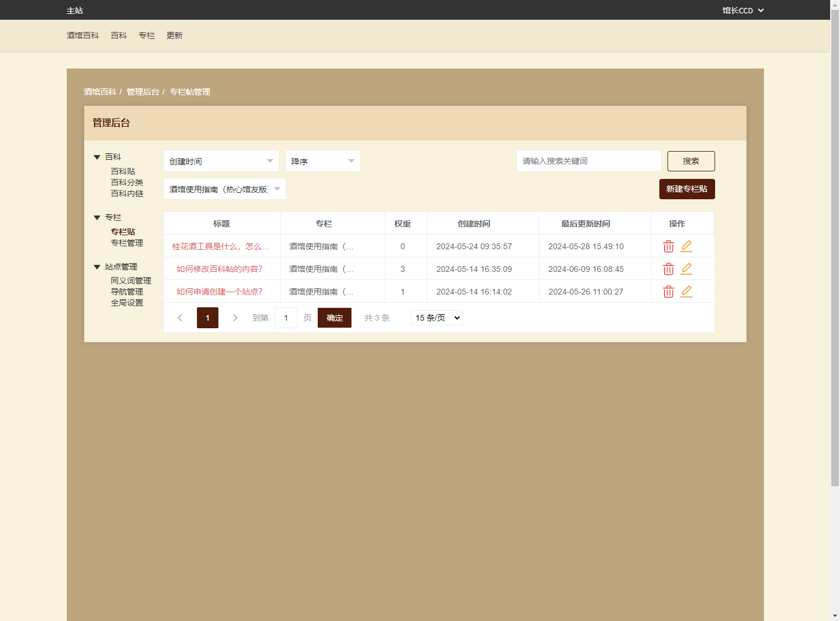Edit the 如何申请创建一个站点 post
This screenshot has height=621, width=840.
click(686, 292)
